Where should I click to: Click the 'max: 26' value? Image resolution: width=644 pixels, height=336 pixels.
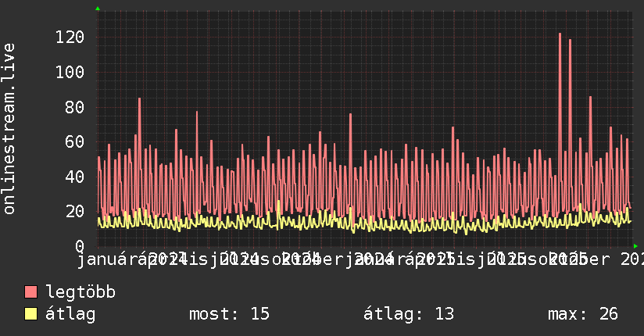(583, 314)
